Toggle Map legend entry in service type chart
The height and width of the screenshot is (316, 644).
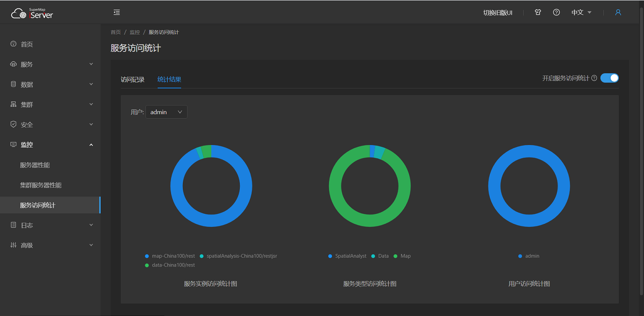coord(402,256)
